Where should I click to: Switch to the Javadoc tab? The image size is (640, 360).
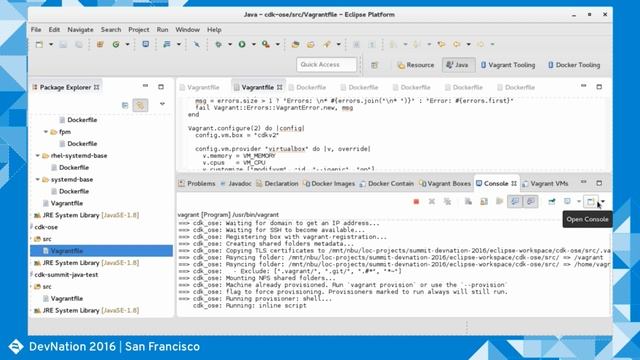tap(236, 184)
